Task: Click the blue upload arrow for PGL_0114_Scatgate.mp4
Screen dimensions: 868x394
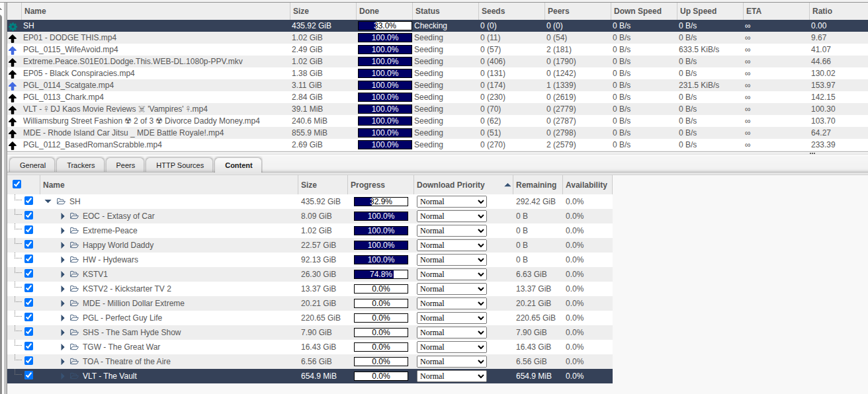Action: coord(13,85)
